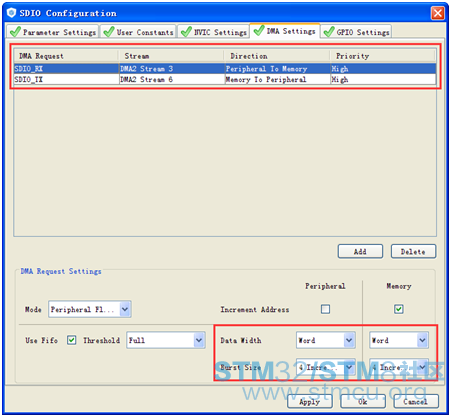This screenshot has width=451, height=417.
Task: Click the Cancel button
Action: tap(416, 401)
